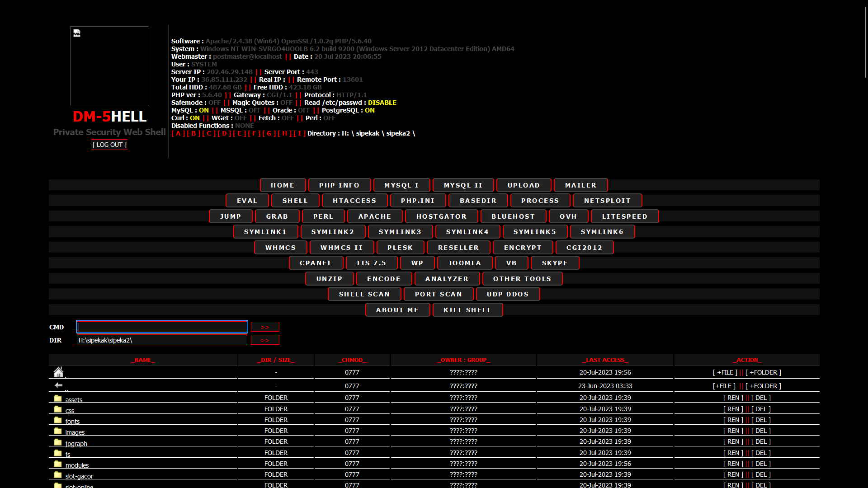Click the sipekak directory path link
This screenshot has height=488, width=868.
coord(368,133)
